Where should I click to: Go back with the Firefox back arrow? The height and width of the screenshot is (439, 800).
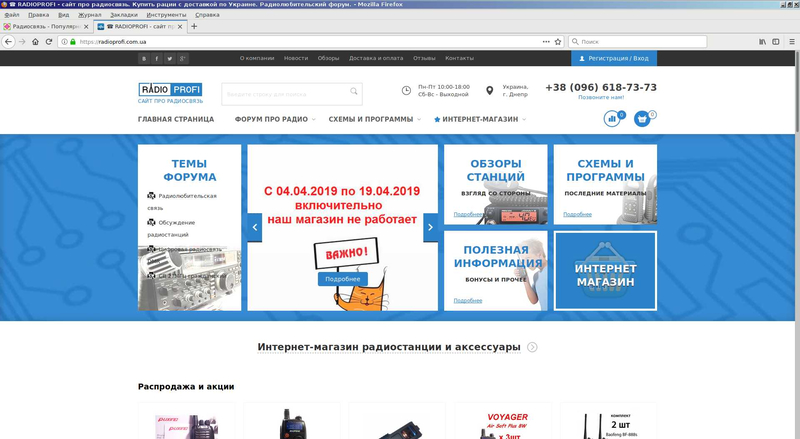[x=8, y=42]
